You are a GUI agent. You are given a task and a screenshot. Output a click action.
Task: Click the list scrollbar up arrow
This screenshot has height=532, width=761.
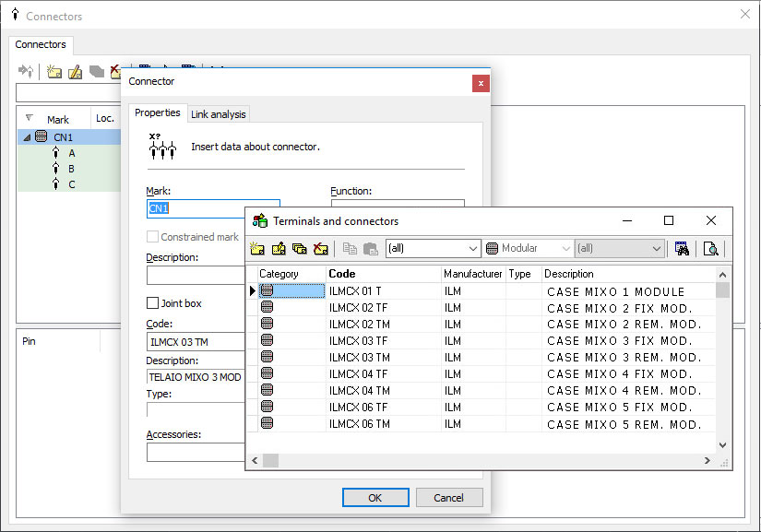point(722,275)
